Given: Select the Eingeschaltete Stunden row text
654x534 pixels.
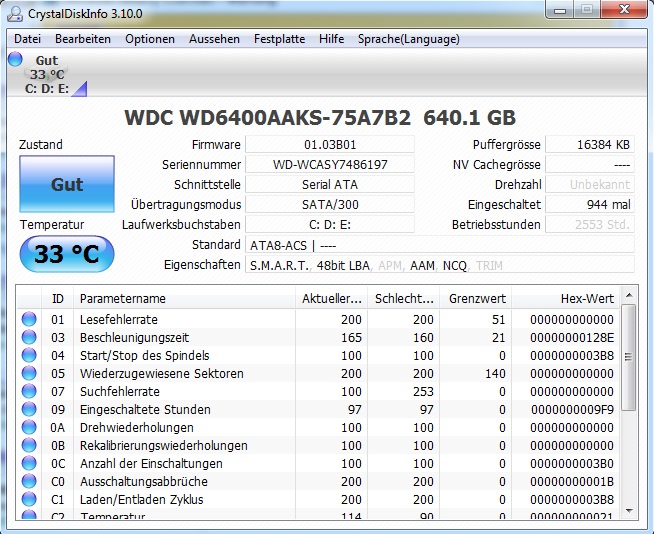Looking at the screenshot, I should coord(145,410).
